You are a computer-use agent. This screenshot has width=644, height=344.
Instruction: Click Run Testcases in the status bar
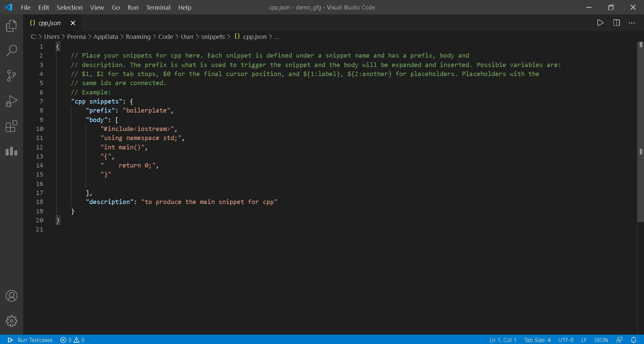click(x=31, y=340)
